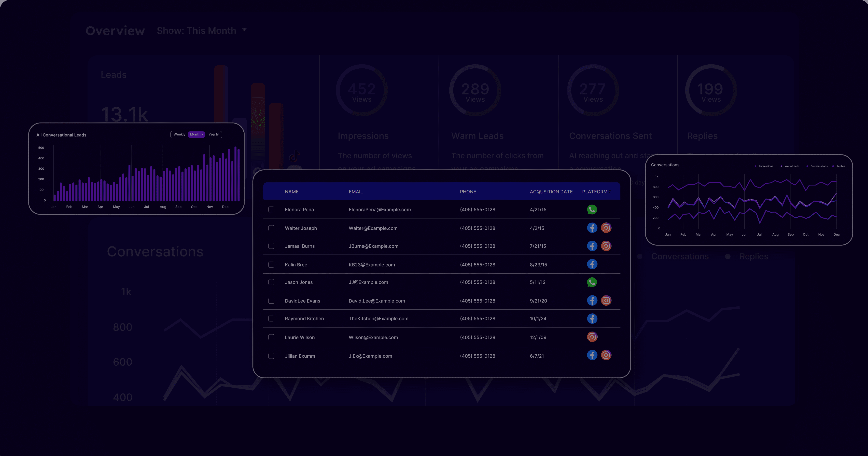Sort by the Platform column arrows
Screen dimensions: 868x456
pos(610,192)
